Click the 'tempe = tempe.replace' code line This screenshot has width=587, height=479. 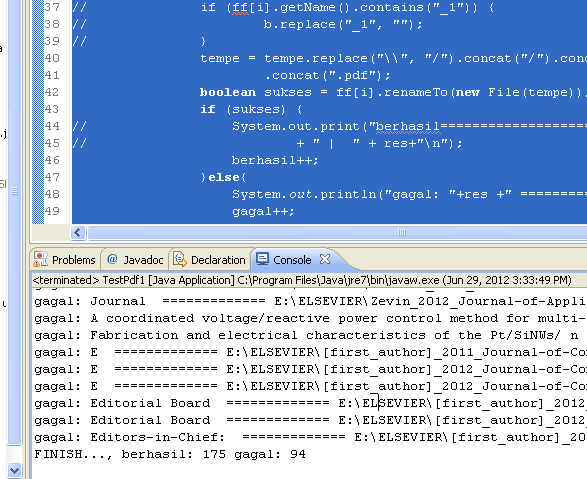[x=393, y=58]
